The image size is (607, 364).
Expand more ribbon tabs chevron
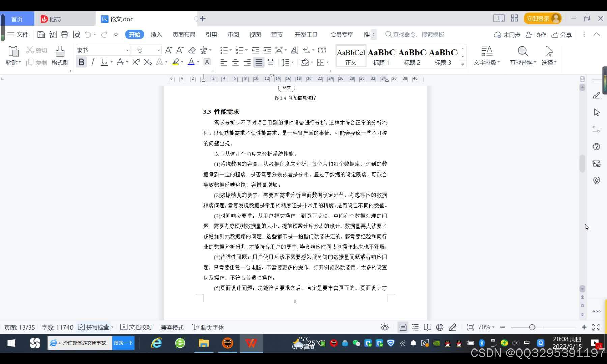374,34
